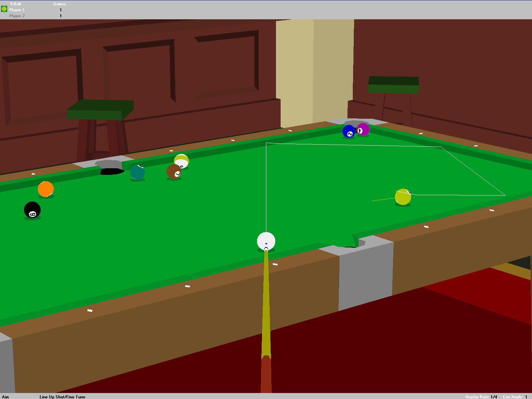The image size is (532, 399).
Task: Click the Player 1 score entry
Action: coord(61,10)
